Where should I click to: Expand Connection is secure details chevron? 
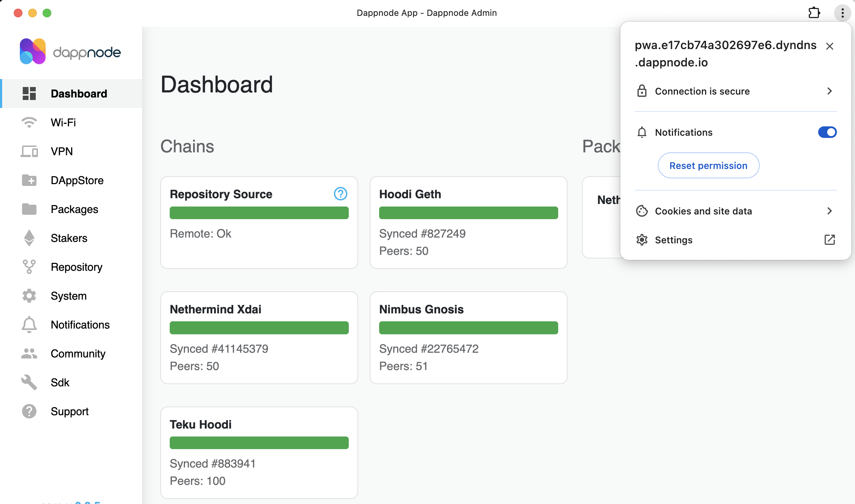coord(829,91)
